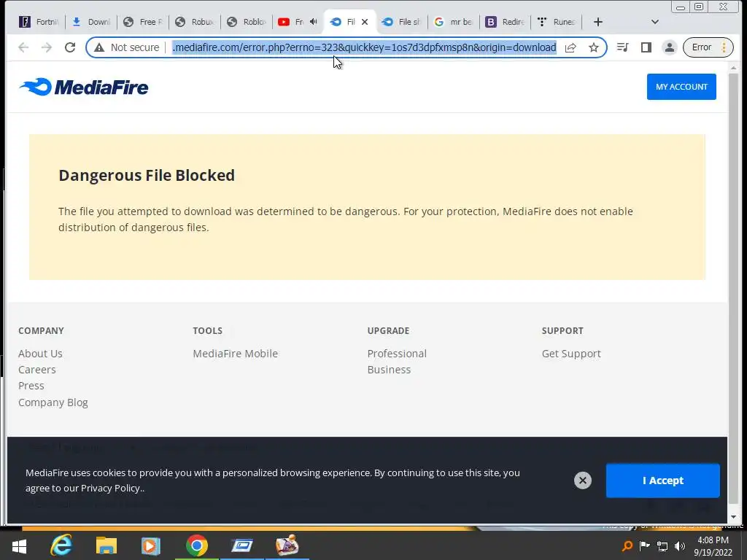Click the I Accept cookies button
The image size is (747, 560).
click(662, 480)
